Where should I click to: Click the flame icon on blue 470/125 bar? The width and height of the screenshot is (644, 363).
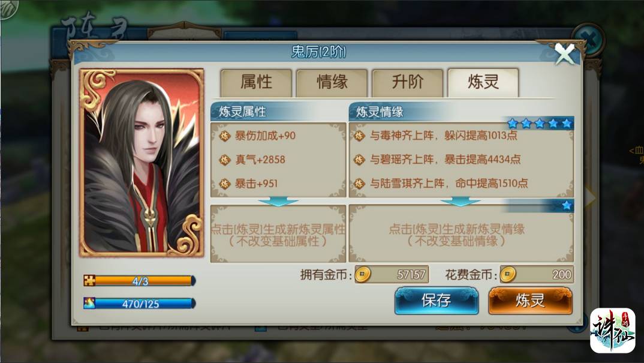click(89, 304)
